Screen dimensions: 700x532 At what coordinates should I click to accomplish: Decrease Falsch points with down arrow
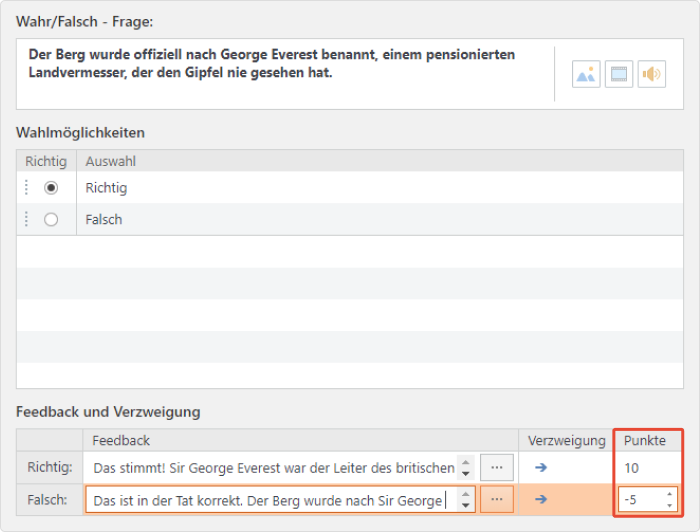(669, 505)
